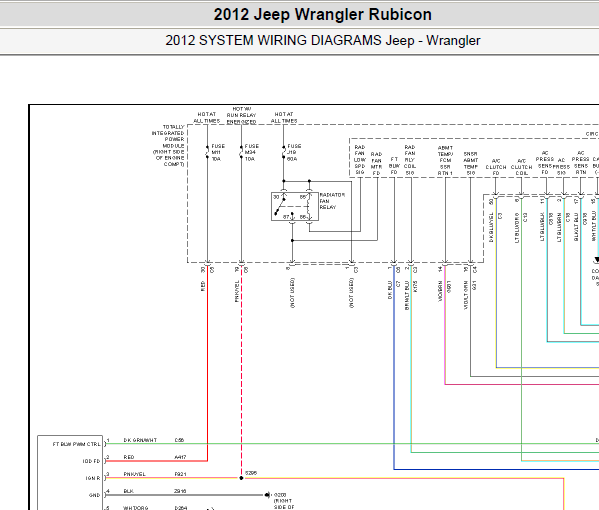Click the vertical 'RED' wire label below the module
Image resolution: width=599 pixels, height=510 pixels.
203,286
